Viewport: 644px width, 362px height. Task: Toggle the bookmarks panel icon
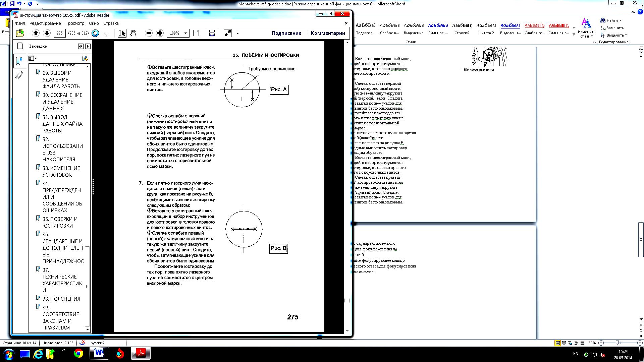(19, 61)
